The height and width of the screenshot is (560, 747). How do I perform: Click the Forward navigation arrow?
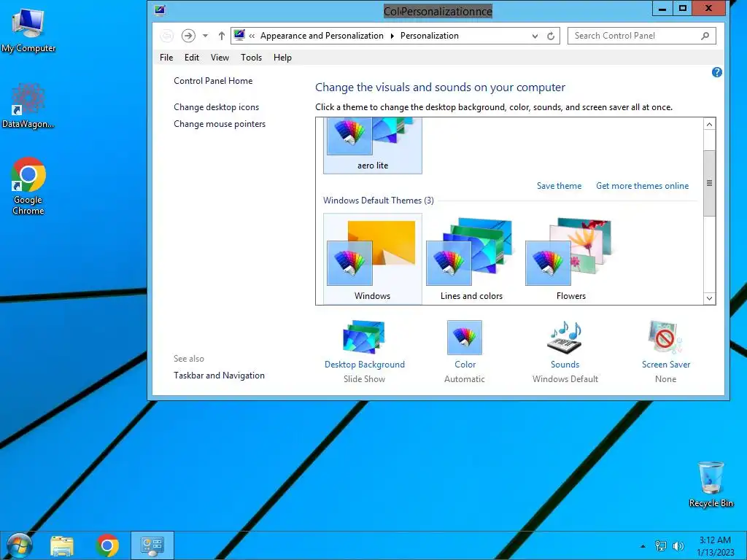[x=188, y=36]
